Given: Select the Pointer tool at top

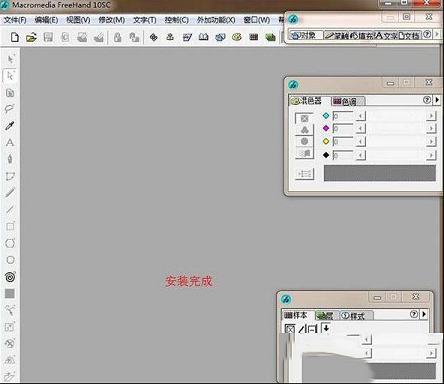Looking at the screenshot, I should tap(10, 59).
